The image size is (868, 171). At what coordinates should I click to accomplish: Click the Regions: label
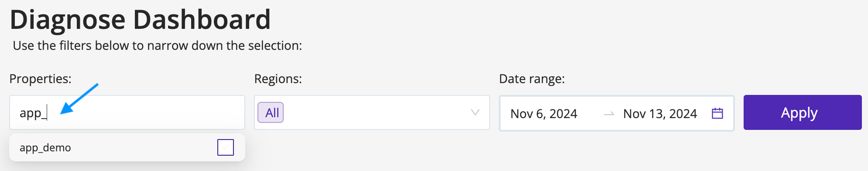click(x=278, y=79)
